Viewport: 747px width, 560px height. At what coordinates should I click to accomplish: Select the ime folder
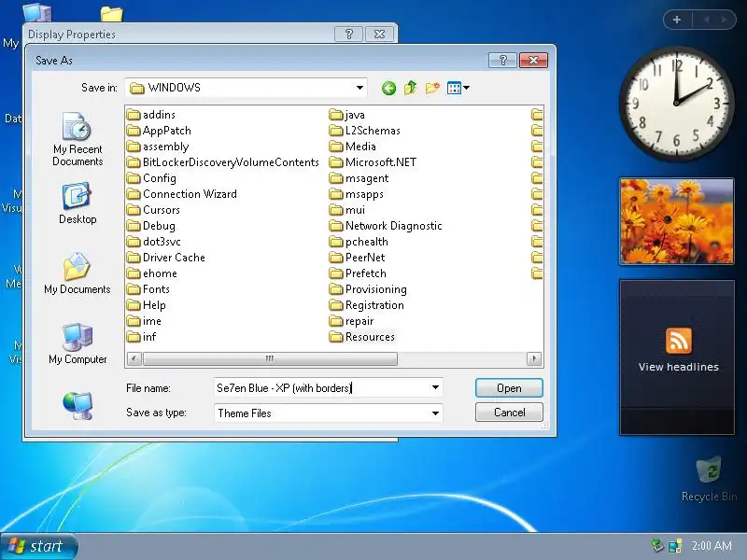(145, 321)
